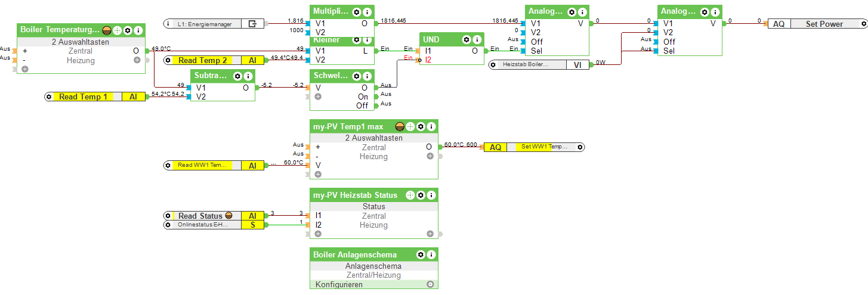Open gear on Read WW1 Tem input
868x295 pixels.
[168, 165]
